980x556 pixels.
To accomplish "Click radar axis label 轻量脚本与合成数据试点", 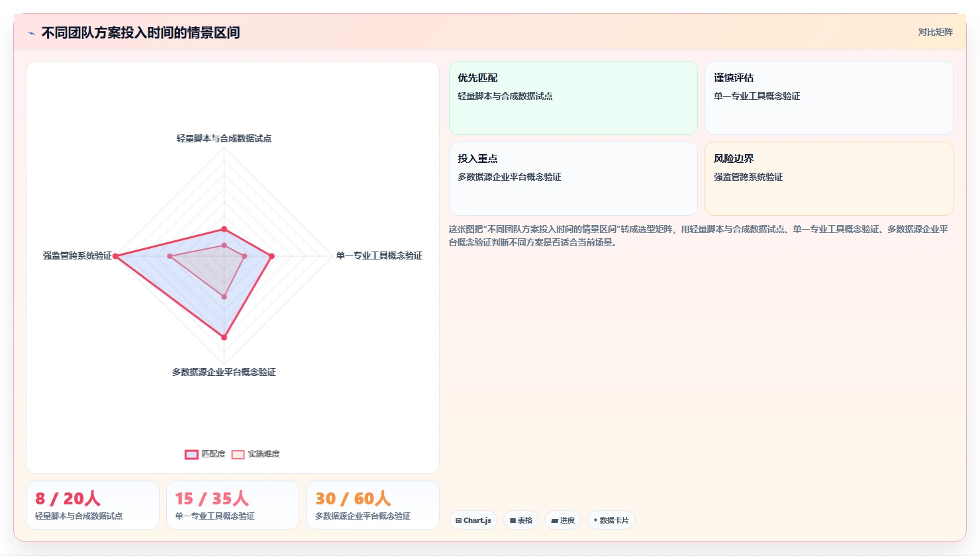I will [x=224, y=138].
